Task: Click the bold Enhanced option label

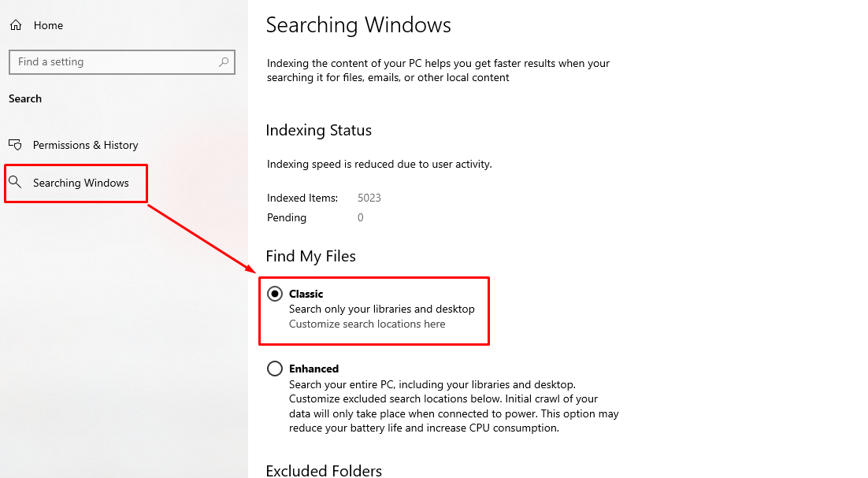Action: pyautogui.click(x=313, y=369)
